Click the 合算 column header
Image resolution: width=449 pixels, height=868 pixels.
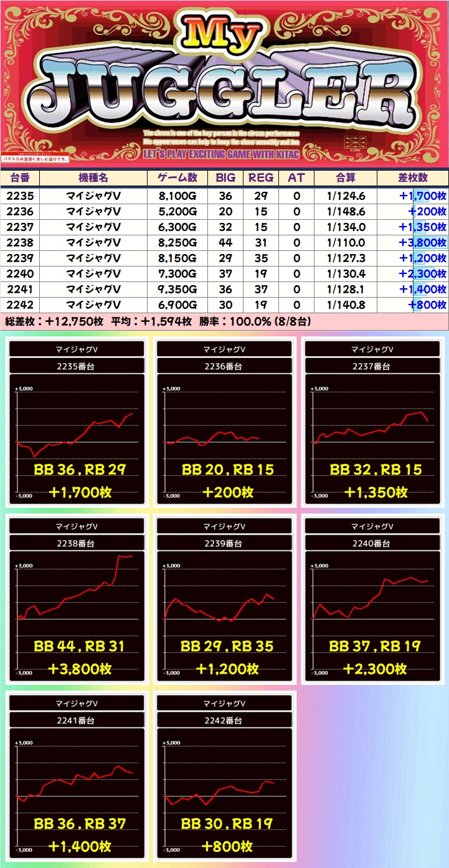coord(345,177)
